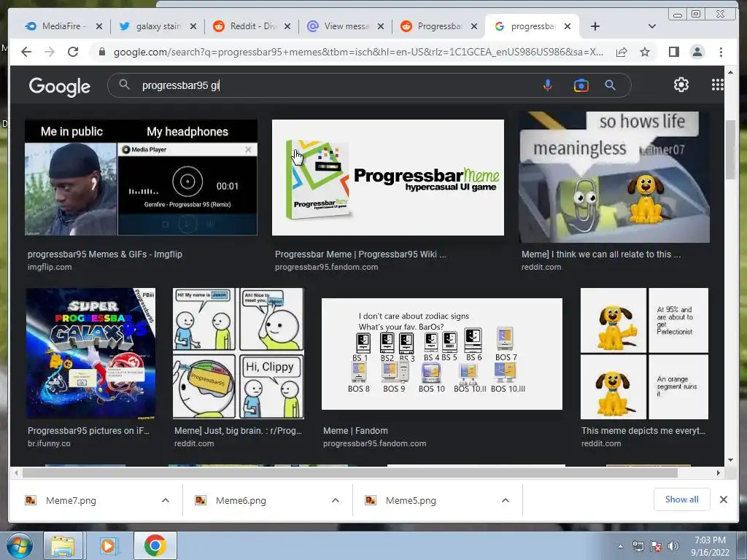Image resolution: width=747 pixels, height=560 pixels.
Task: Expand options for Meme7.png download
Action: tap(166, 500)
